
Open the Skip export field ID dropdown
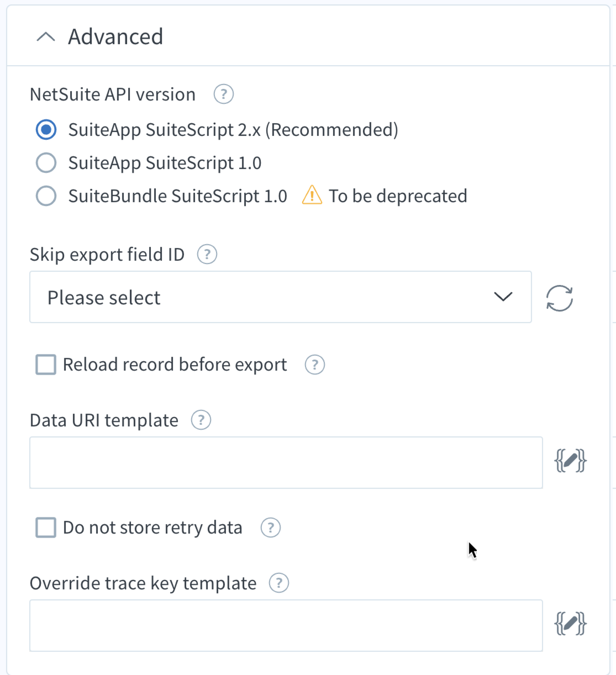pos(280,297)
